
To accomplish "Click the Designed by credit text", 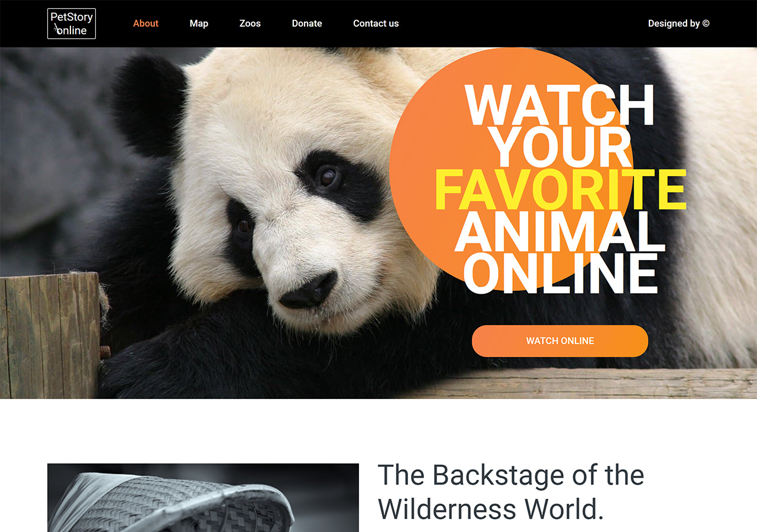I will tap(674, 24).
